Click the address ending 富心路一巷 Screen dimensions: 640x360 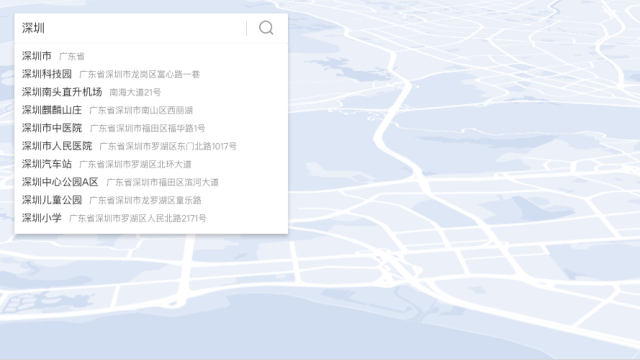140,74
